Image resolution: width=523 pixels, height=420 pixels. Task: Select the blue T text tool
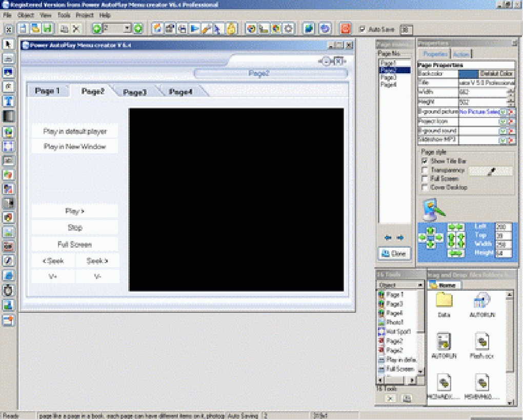[8, 101]
